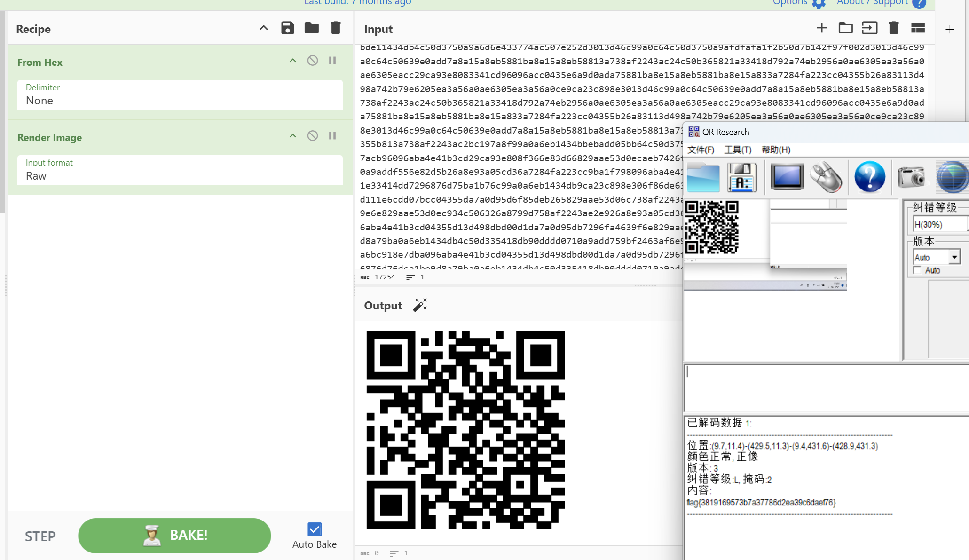
Task: Collapse the Recipe panel chevron
Action: click(x=264, y=28)
